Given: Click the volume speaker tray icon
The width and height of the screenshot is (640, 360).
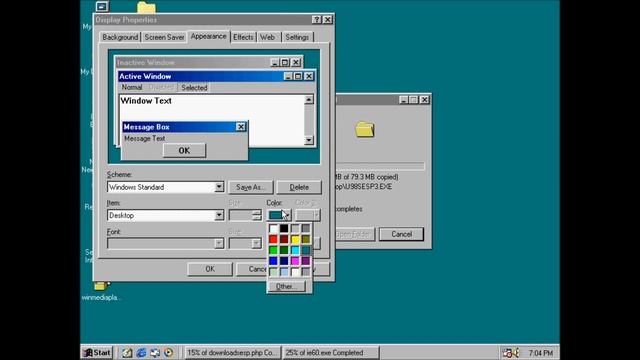Looking at the screenshot, I should pos(516,353).
